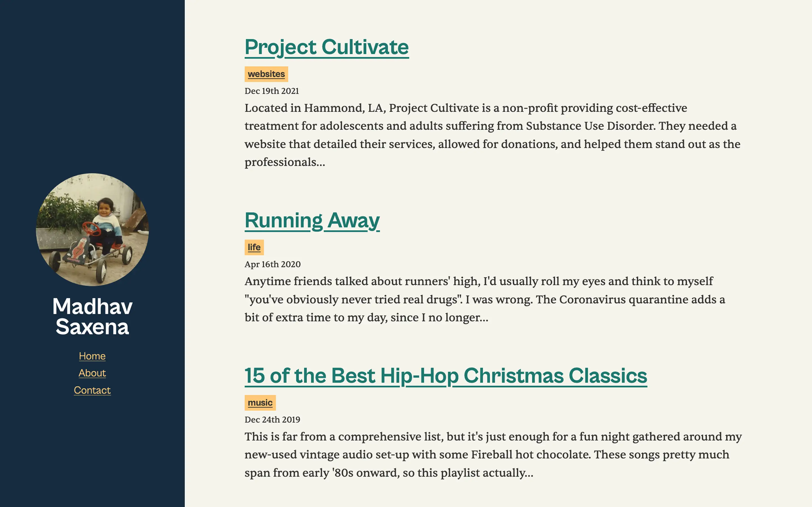The width and height of the screenshot is (812, 507).
Task: Go to the Home page
Action: (x=92, y=356)
